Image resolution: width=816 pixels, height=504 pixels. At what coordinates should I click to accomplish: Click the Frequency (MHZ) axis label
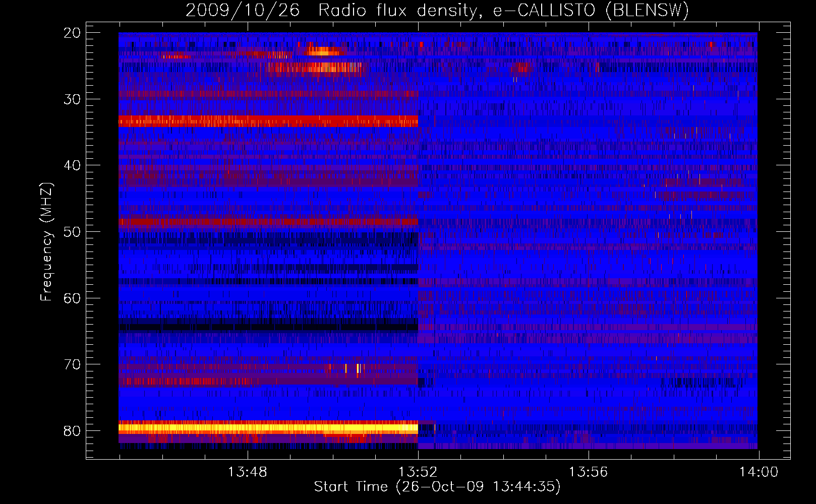pyautogui.click(x=46, y=242)
